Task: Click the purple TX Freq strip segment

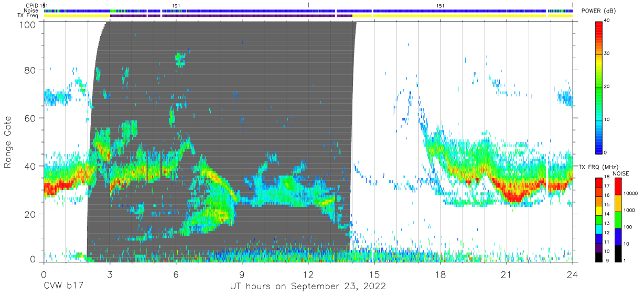Action: pos(231,16)
